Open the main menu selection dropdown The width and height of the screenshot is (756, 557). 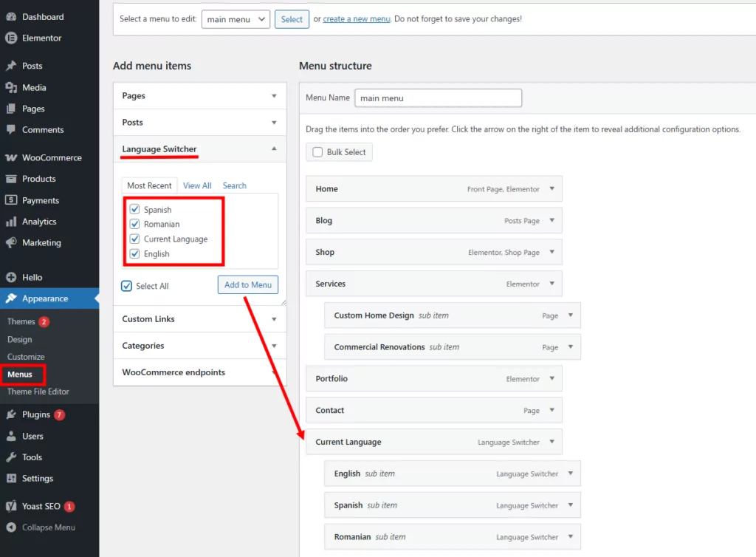236,19
